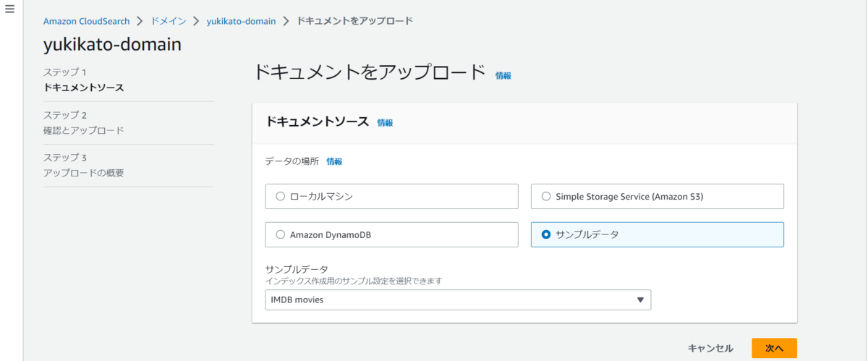Select the サンプルデータ radio option
Viewport: 868px width, 361px height.
pyautogui.click(x=658, y=234)
